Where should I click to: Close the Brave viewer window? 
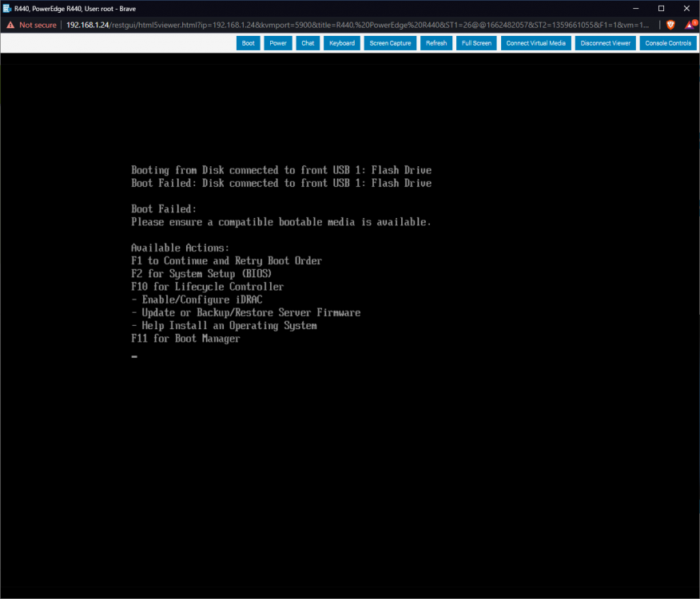pyautogui.click(x=686, y=9)
